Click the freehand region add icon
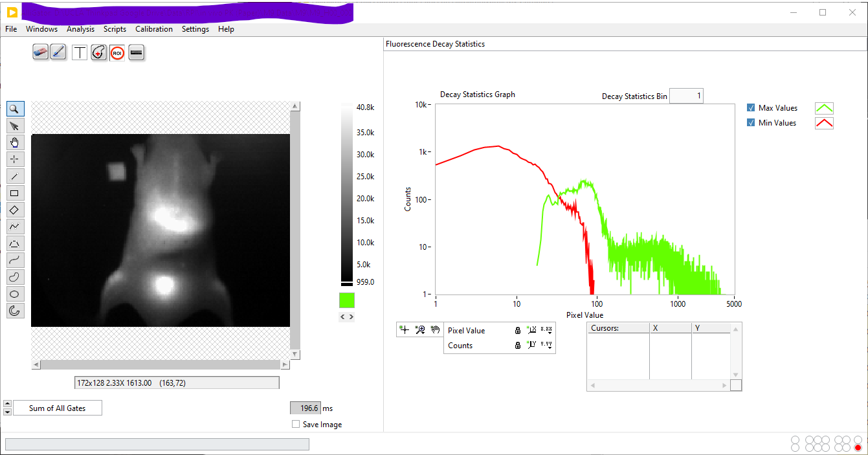This screenshot has width=868, height=455. click(x=98, y=52)
